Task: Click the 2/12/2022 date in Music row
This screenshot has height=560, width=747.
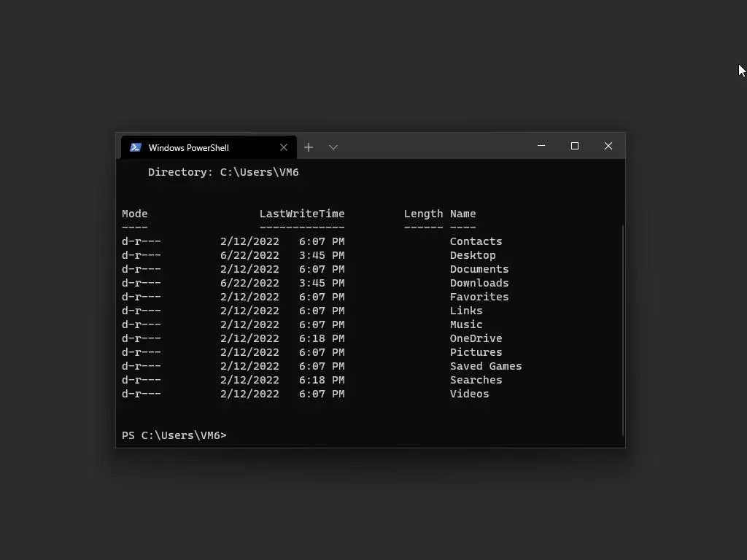Action: [x=249, y=324]
